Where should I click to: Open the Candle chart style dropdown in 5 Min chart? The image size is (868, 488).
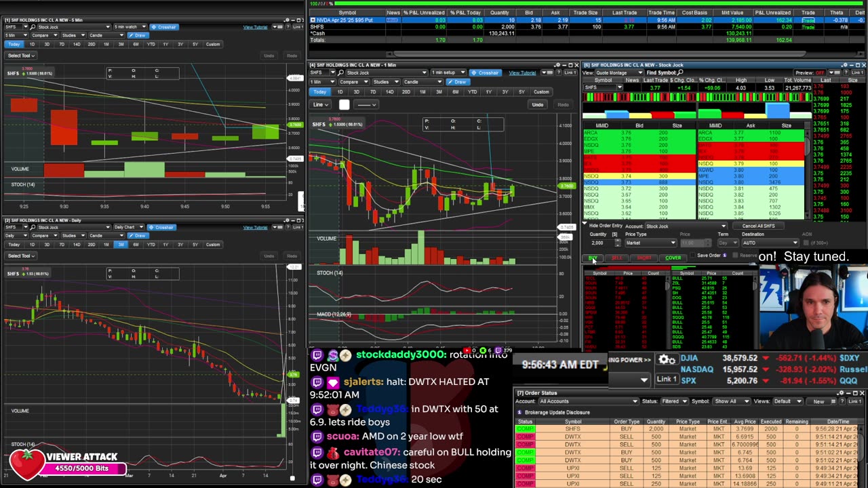point(105,35)
